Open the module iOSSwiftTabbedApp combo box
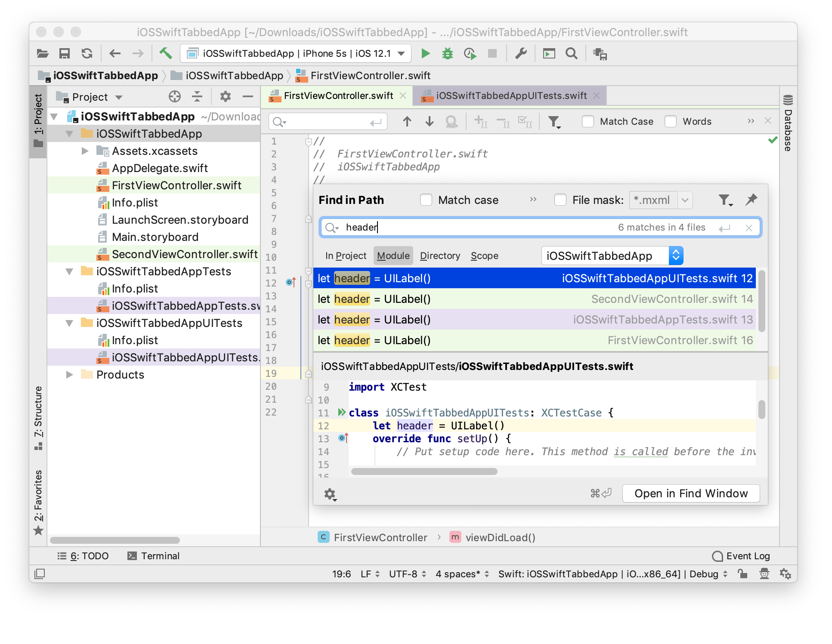 coord(612,256)
